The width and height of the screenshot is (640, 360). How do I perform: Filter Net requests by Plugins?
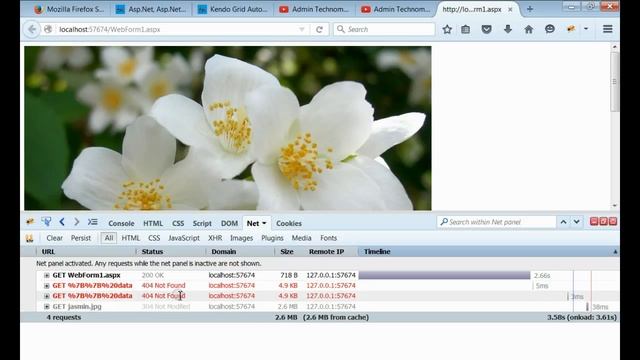(x=272, y=238)
